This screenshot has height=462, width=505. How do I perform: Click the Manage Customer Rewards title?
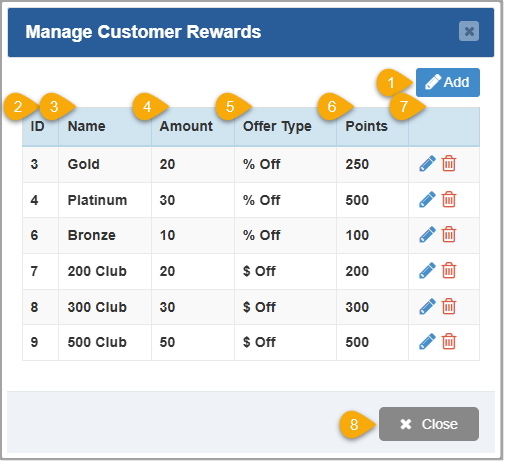pyautogui.click(x=143, y=32)
